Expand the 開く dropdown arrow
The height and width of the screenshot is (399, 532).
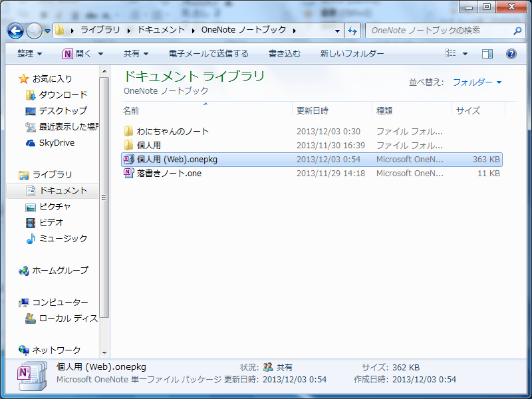[101, 54]
